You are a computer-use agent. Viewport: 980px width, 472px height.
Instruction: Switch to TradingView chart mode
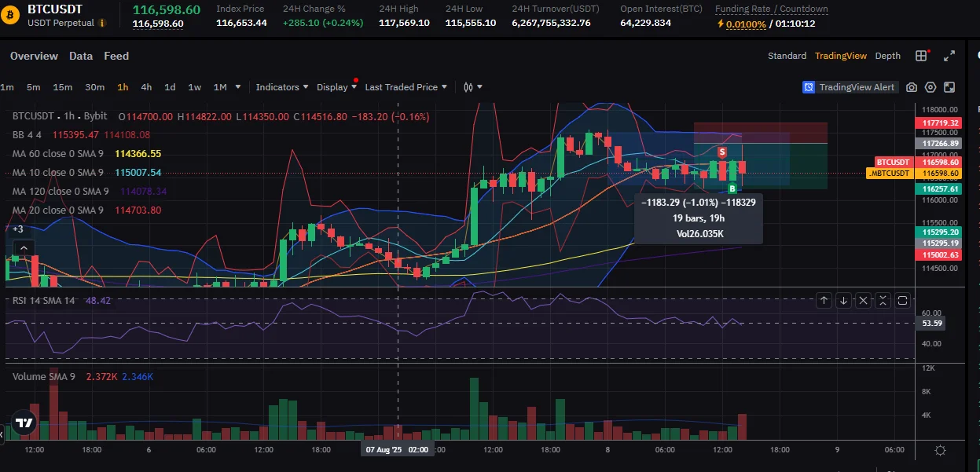841,56
